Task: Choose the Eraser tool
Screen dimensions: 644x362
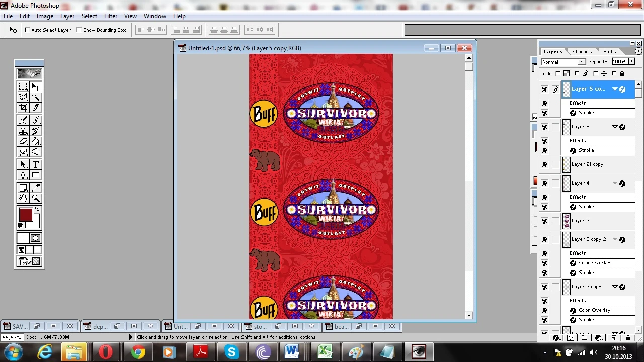Action: (x=23, y=141)
